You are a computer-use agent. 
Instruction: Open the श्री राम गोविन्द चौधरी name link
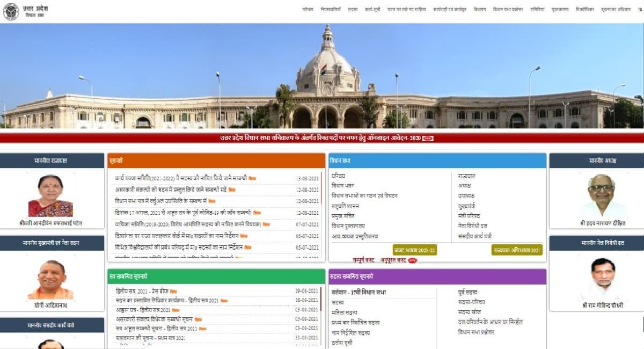click(x=602, y=305)
